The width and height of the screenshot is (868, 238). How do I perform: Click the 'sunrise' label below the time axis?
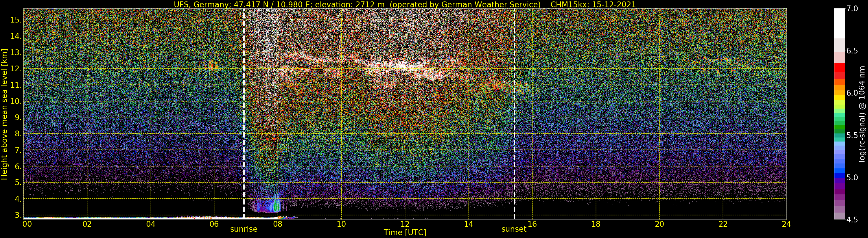244,229
